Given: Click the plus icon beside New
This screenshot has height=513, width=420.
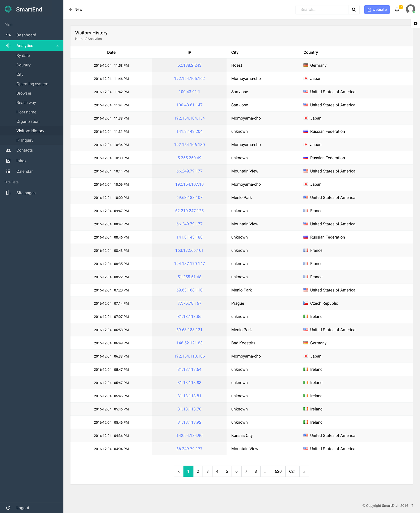Looking at the screenshot, I should tap(71, 9).
